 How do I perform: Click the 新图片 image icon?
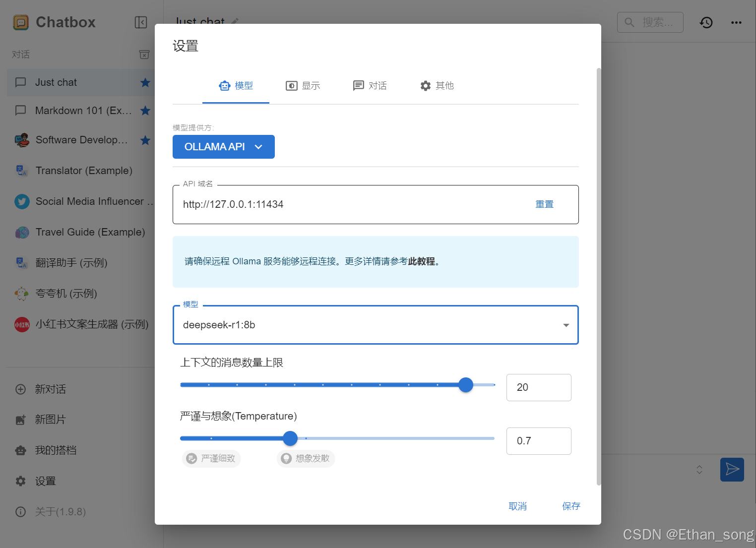click(20, 420)
